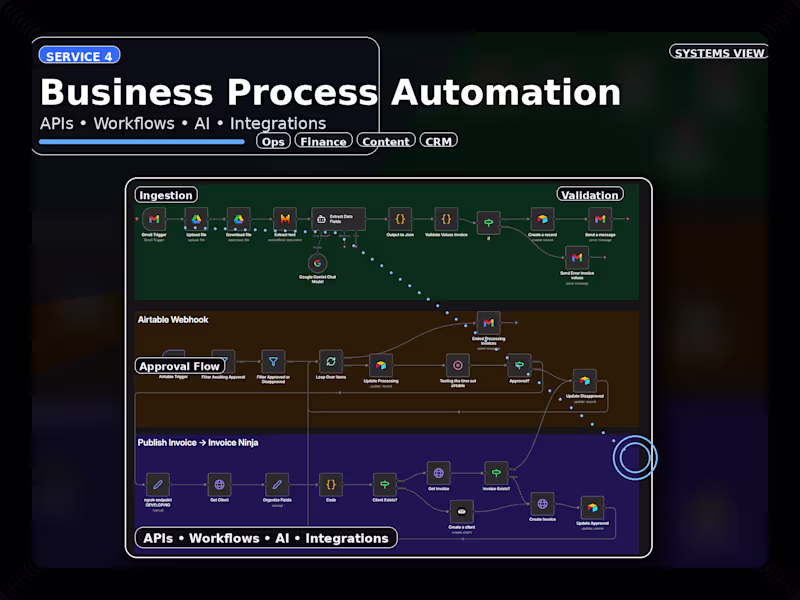This screenshot has width=800, height=600.
Task: Select the Gmail Trigger node
Action: click(154, 217)
